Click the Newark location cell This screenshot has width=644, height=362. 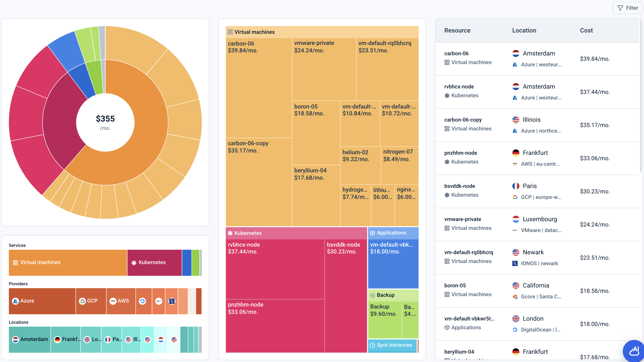point(535,258)
